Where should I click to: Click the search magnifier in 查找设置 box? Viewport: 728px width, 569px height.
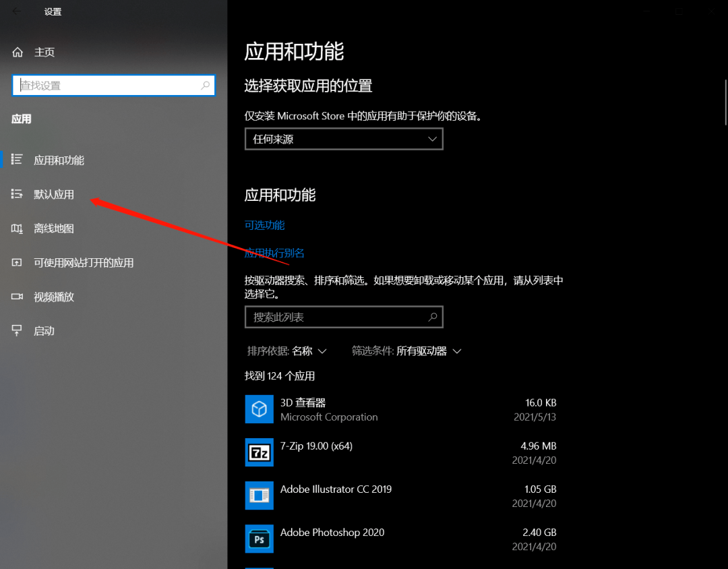coord(205,85)
